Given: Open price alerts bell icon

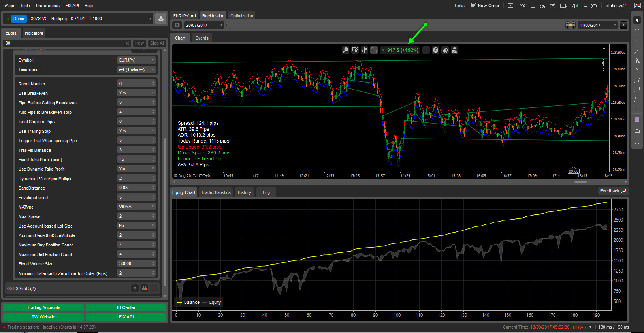Looking at the screenshot, I should [x=637, y=143].
